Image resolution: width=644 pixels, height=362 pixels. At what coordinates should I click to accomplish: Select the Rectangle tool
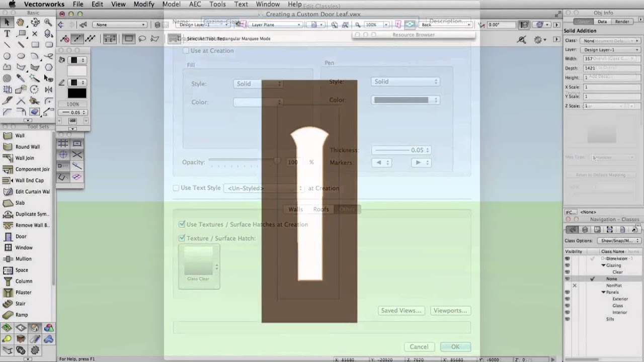click(x=35, y=45)
